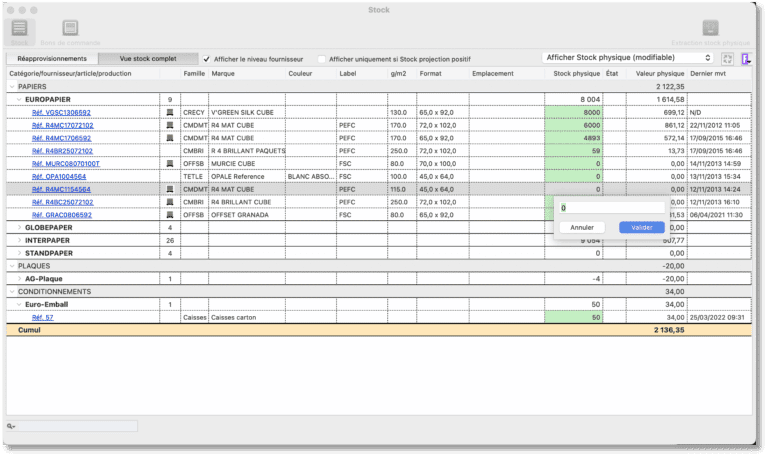Open link Réf. R4MC17072102

pyautogui.click(x=63, y=125)
